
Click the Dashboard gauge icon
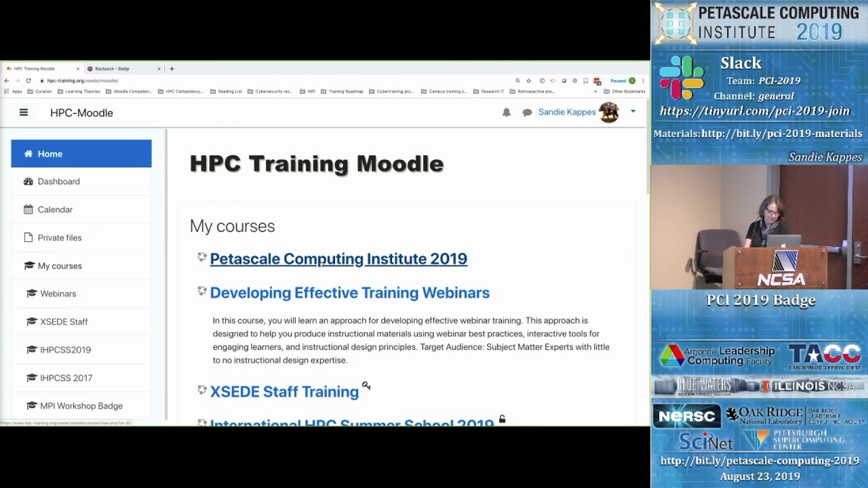[x=28, y=182]
